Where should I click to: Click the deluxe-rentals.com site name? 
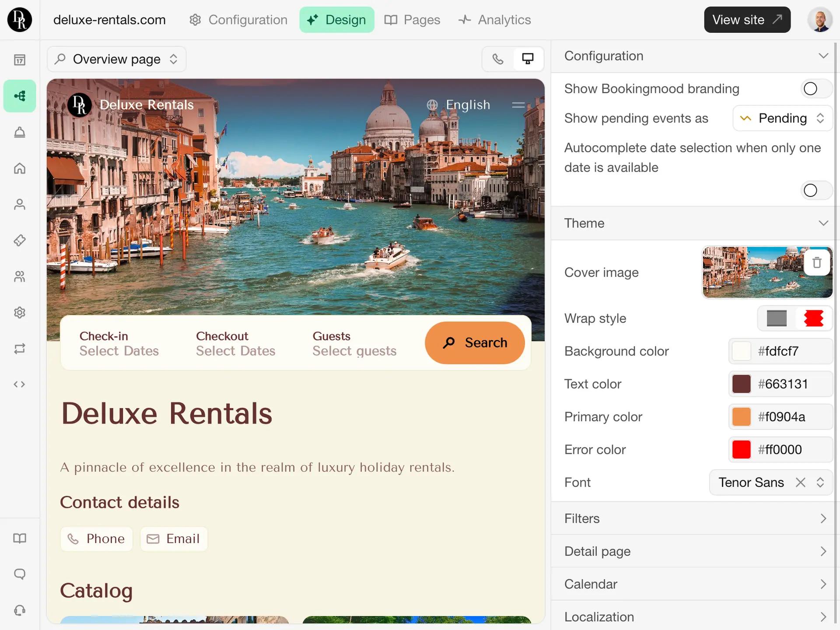[x=109, y=20]
